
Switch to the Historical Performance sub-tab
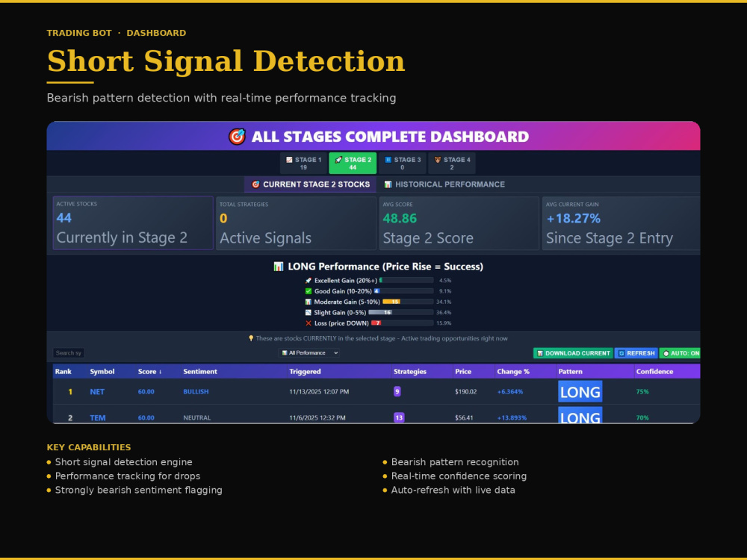pyautogui.click(x=444, y=184)
